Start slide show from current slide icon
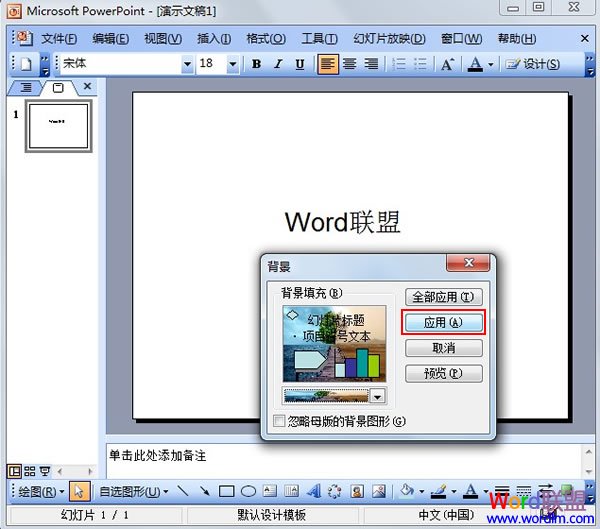This screenshot has width=600, height=529. pos(45,471)
